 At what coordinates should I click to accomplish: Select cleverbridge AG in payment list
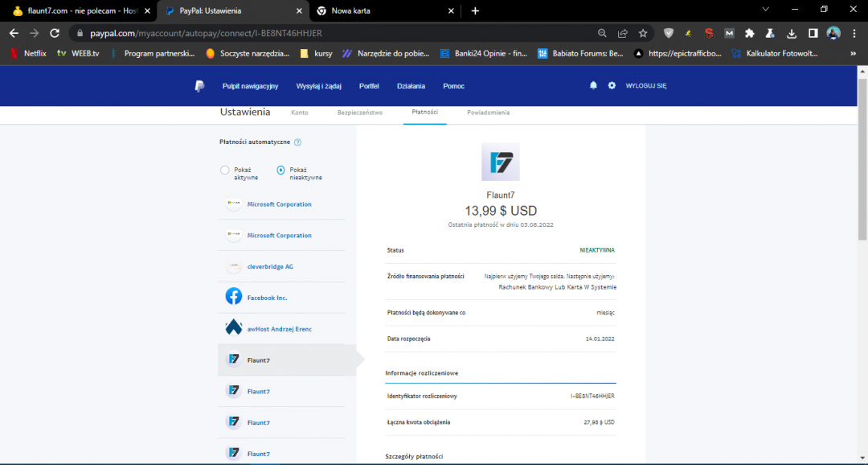(x=270, y=266)
